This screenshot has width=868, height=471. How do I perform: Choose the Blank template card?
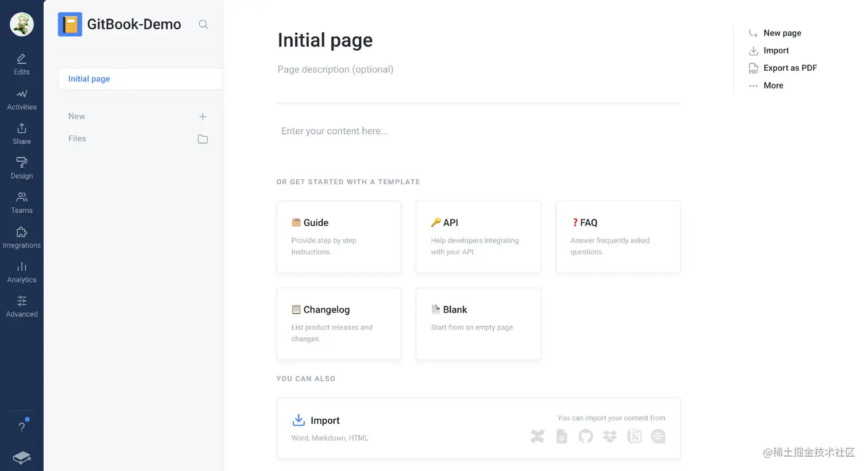point(478,324)
